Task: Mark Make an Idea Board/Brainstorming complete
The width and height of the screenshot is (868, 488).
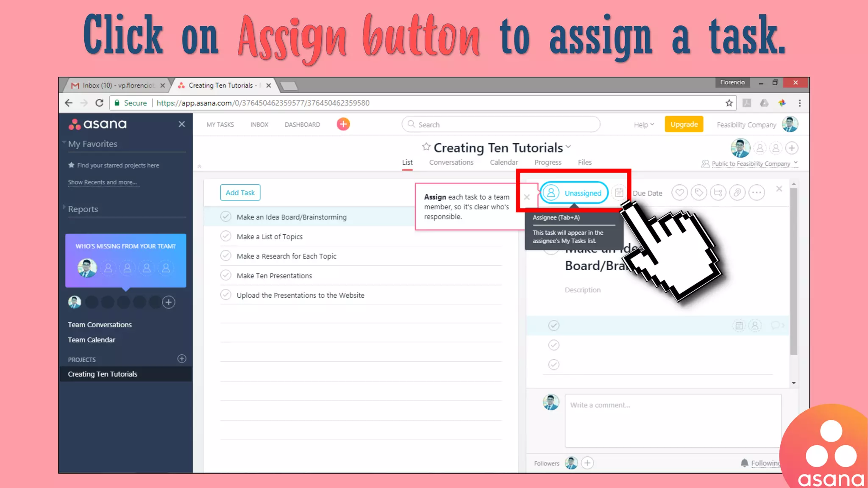Action: click(x=225, y=216)
